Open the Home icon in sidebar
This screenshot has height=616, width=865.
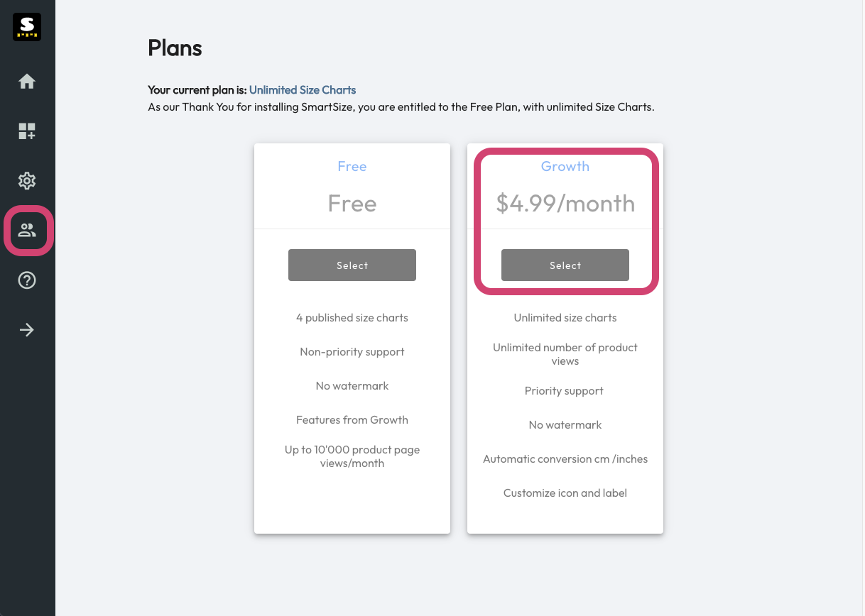pos(27,82)
